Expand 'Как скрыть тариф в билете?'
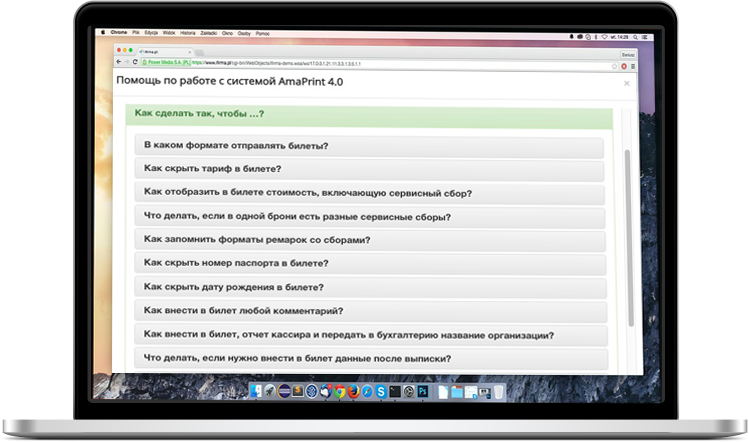 click(369, 169)
